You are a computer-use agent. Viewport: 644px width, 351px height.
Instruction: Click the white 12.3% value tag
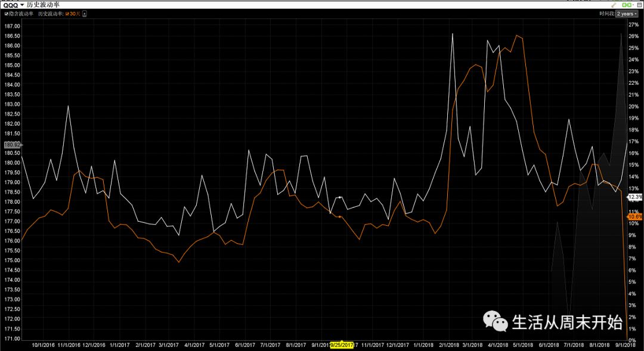click(x=635, y=197)
